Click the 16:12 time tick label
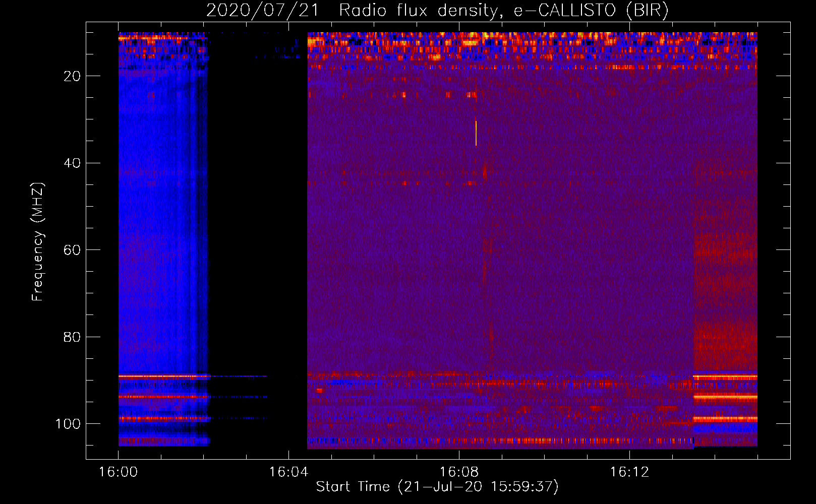Image resolution: width=816 pixels, height=504 pixels. [x=629, y=472]
